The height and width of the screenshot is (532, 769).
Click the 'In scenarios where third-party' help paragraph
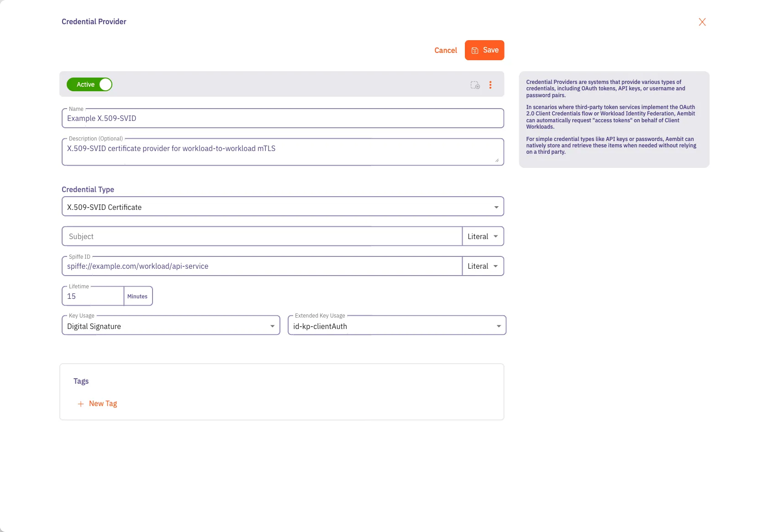click(x=611, y=117)
